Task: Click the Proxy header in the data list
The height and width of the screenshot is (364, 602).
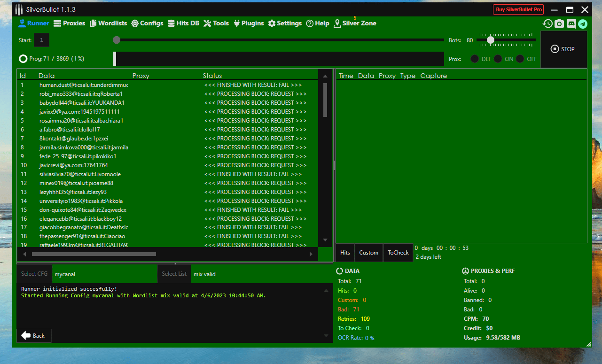Action: (x=141, y=76)
